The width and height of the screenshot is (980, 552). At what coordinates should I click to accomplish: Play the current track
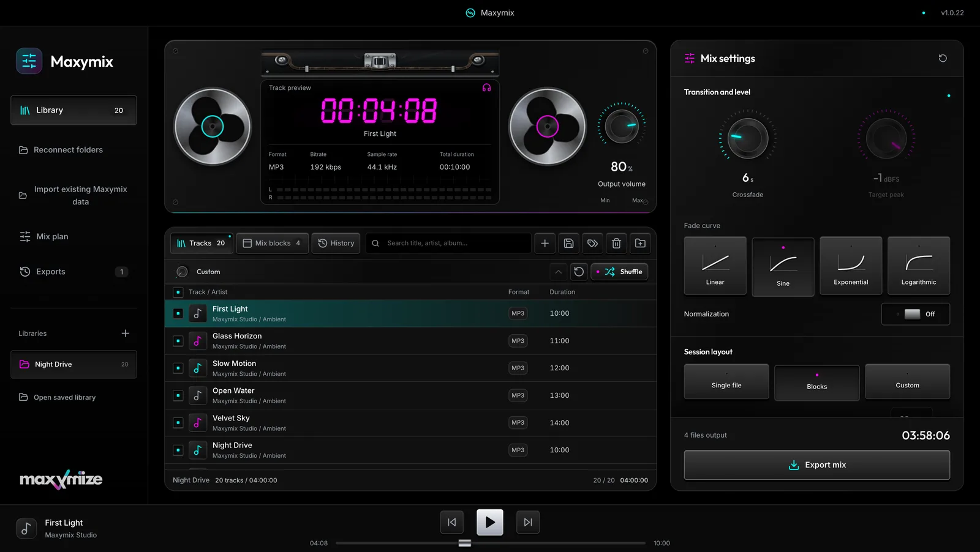tap(490, 522)
